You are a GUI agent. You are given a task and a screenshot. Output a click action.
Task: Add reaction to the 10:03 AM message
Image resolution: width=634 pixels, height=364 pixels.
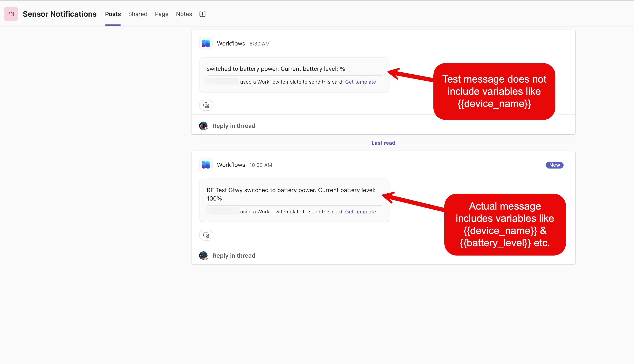206,235
